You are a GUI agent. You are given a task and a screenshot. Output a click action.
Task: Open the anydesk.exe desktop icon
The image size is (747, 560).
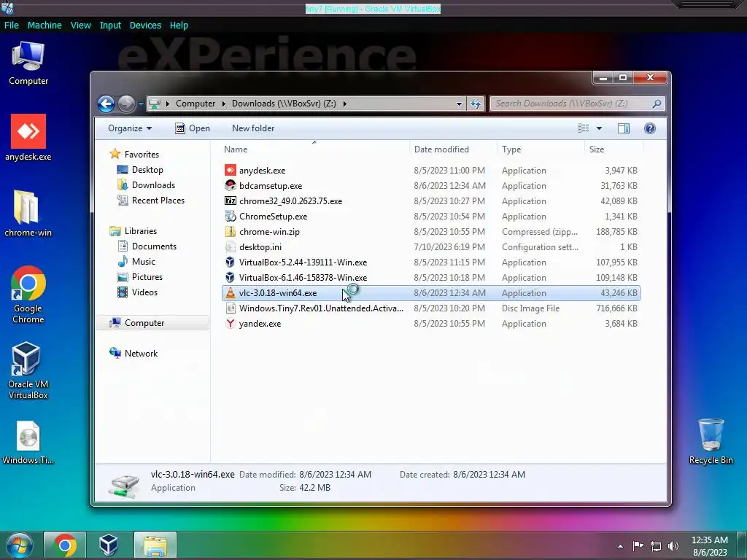(28, 137)
